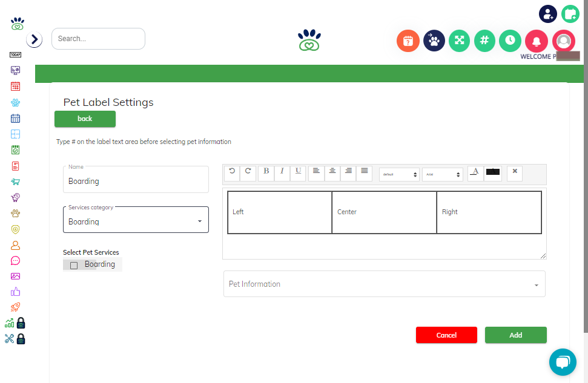Screen dimensions: 588x383
Task: Check the Boarding pet service checkbox
Action: 74,266
